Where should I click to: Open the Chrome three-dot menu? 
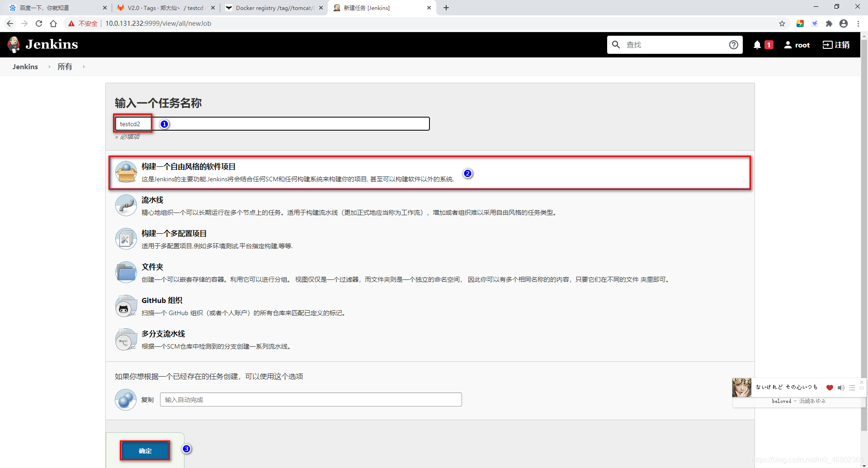[858, 24]
